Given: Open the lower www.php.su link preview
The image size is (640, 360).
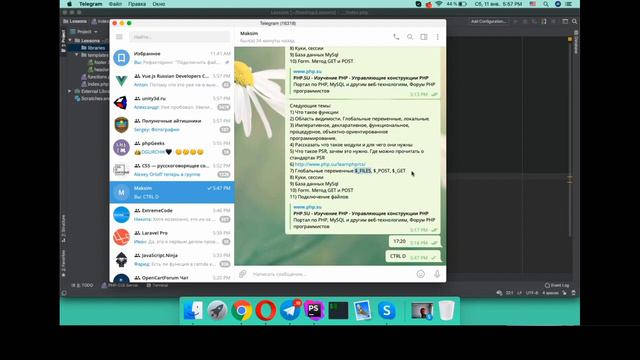Looking at the screenshot, I should 307,207.
